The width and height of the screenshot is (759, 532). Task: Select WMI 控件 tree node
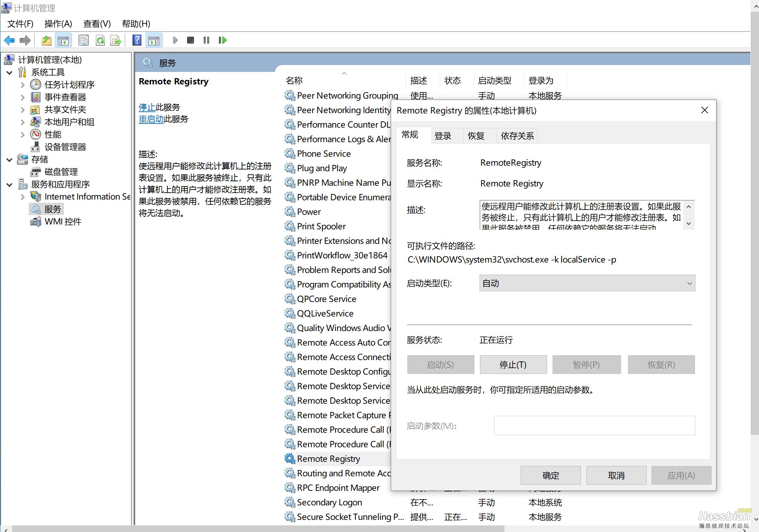click(x=63, y=222)
